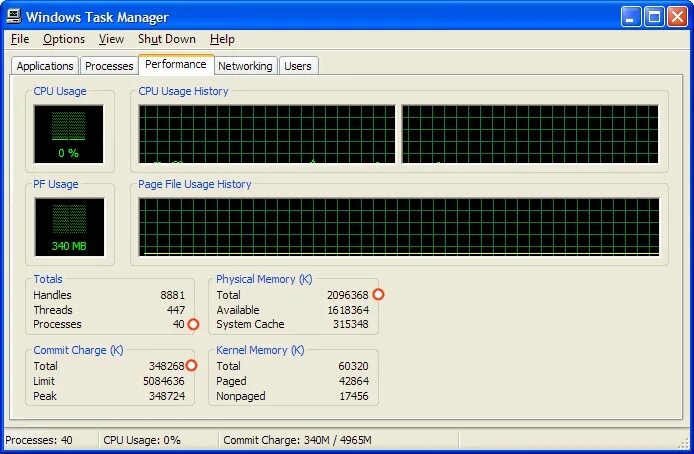The image size is (694, 454).
Task: Click the Kernel Memory Total value 60320
Action: (353, 366)
